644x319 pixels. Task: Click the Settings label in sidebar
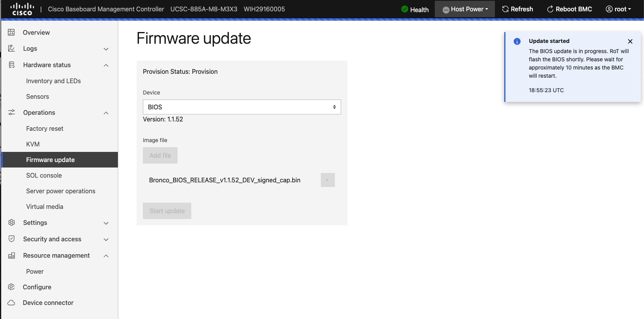click(35, 223)
